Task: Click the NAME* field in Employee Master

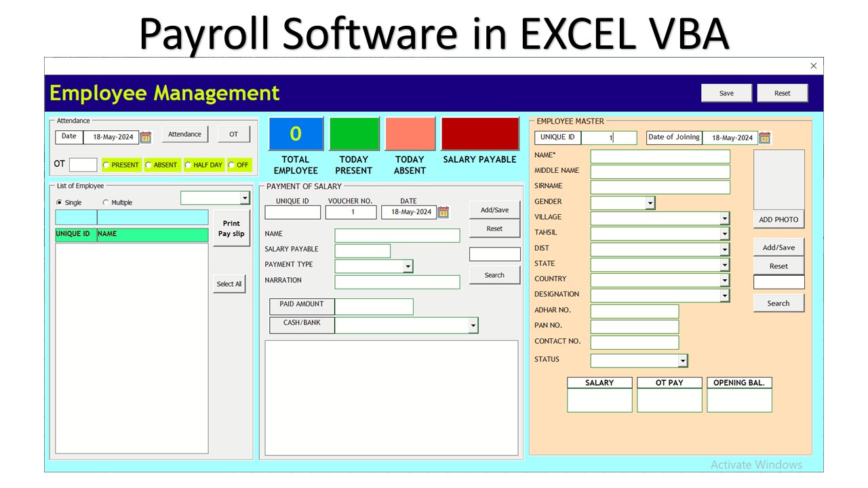Action: (x=660, y=157)
